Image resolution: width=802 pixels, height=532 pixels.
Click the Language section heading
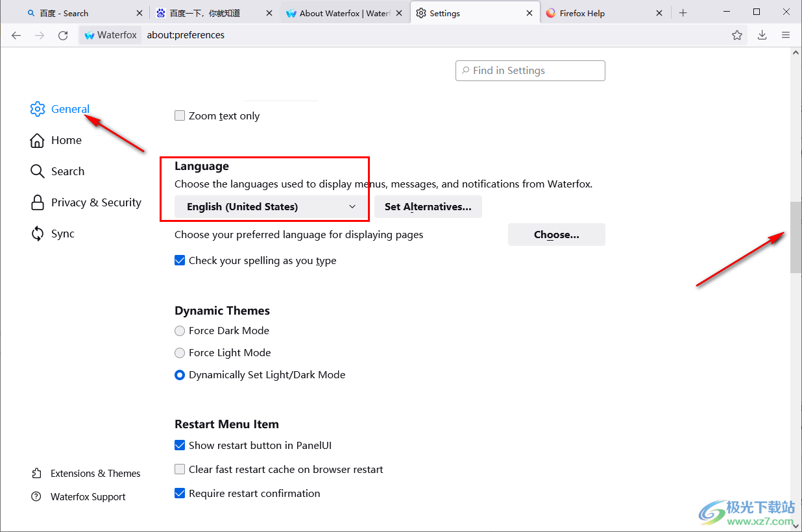coord(202,166)
